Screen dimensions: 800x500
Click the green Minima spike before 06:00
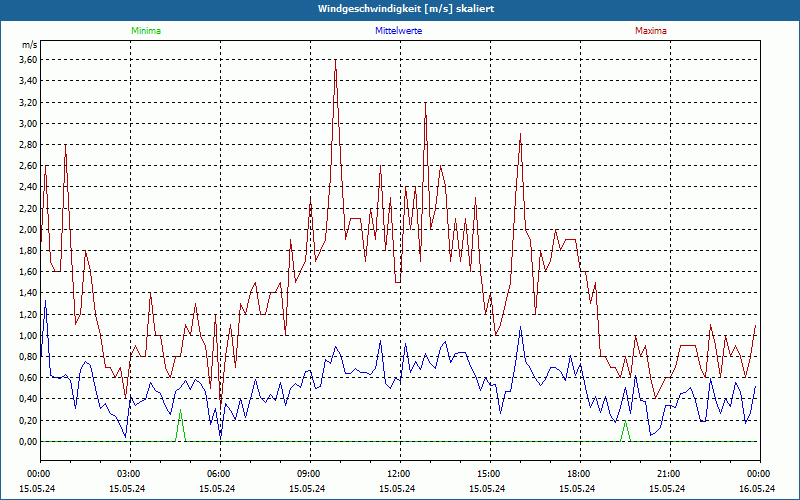click(180, 424)
